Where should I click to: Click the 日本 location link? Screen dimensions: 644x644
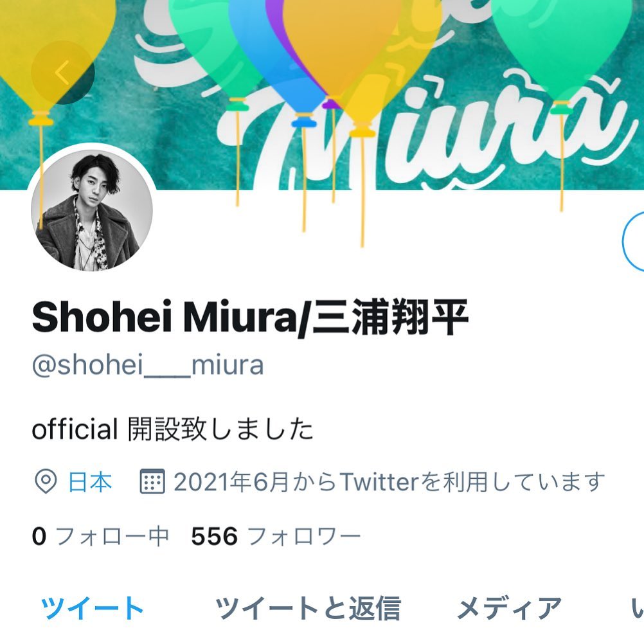(90, 482)
